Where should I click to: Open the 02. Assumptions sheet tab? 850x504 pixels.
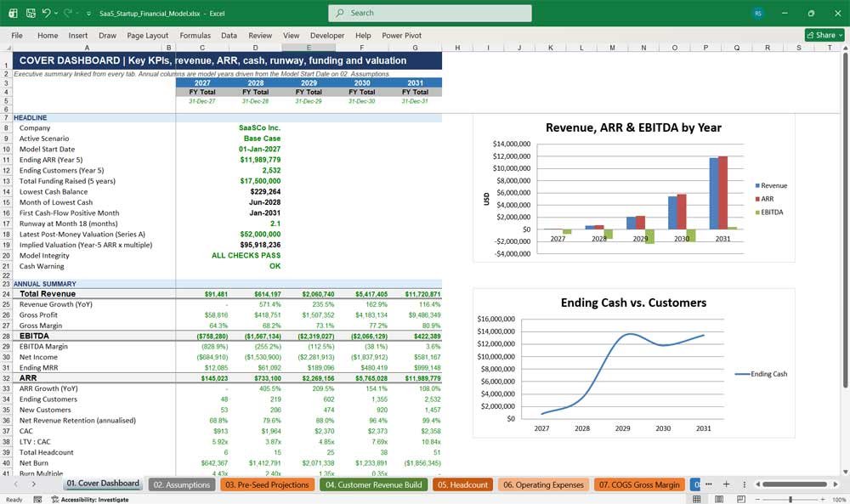click(x=182, y=484)
